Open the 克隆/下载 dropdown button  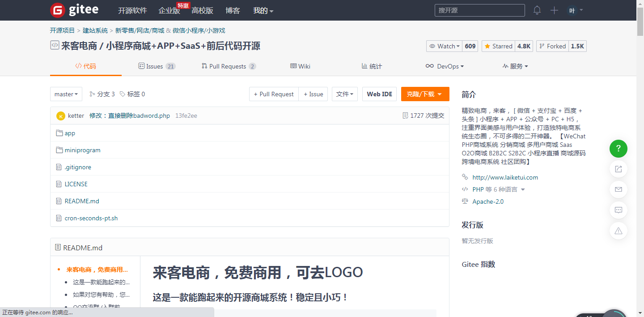coord(425,94)
